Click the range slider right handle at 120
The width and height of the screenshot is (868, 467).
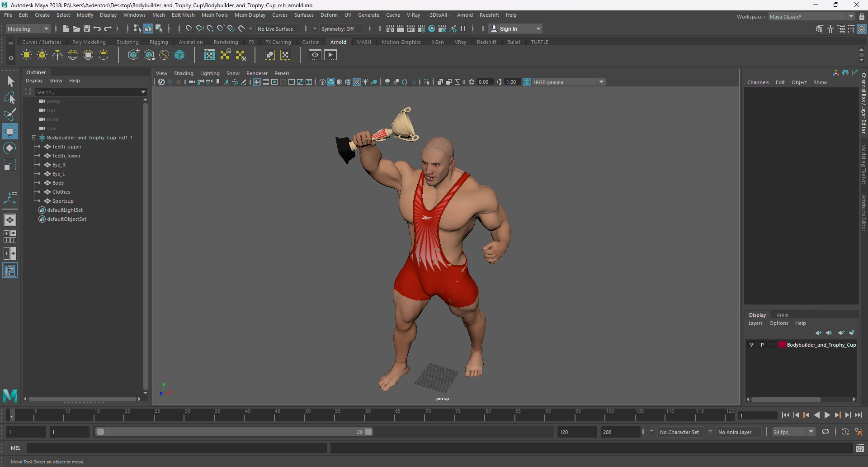pos(368,432)
